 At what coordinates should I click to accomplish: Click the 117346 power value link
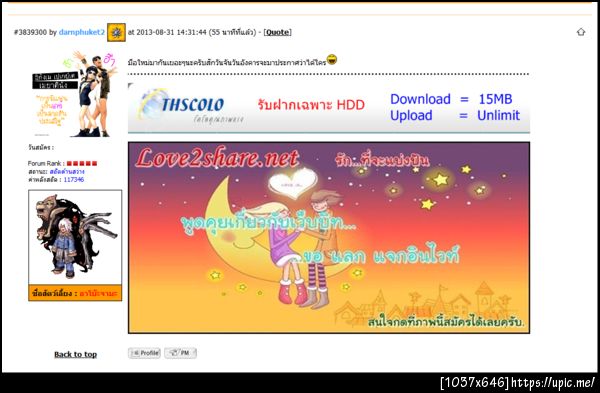point(74,179)
